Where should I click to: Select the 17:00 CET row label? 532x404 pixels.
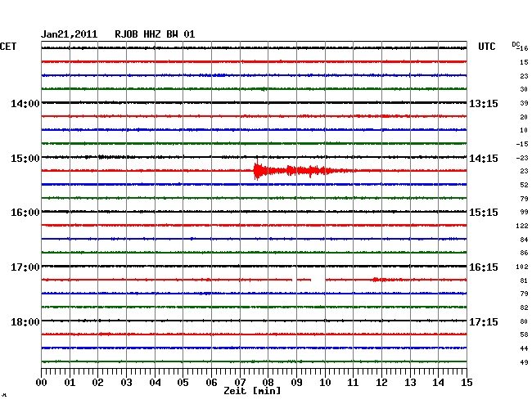click(x=25, y=267)
